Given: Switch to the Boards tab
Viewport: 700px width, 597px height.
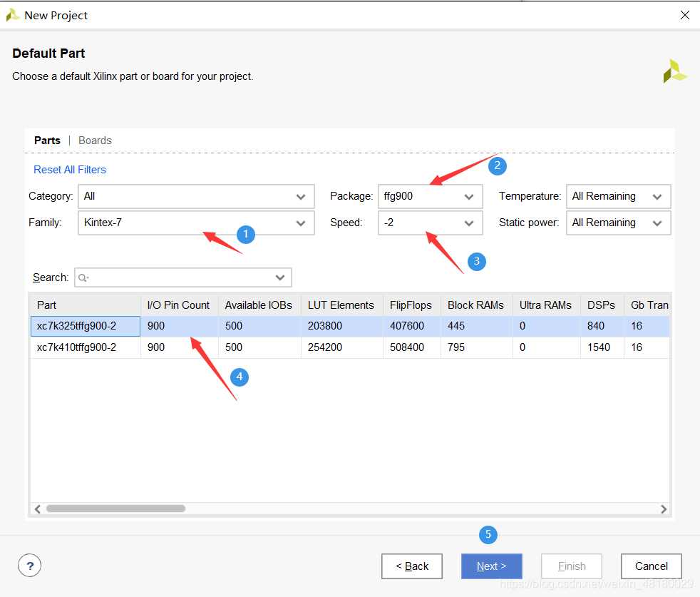Looking at the screenshot, I should [95, 141].
